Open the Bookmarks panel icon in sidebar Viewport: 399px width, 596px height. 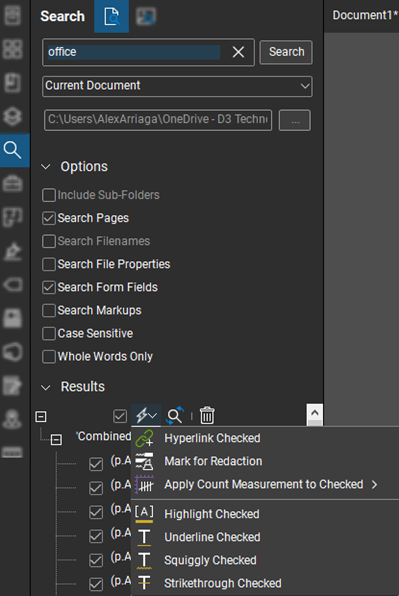pos(13,83)
